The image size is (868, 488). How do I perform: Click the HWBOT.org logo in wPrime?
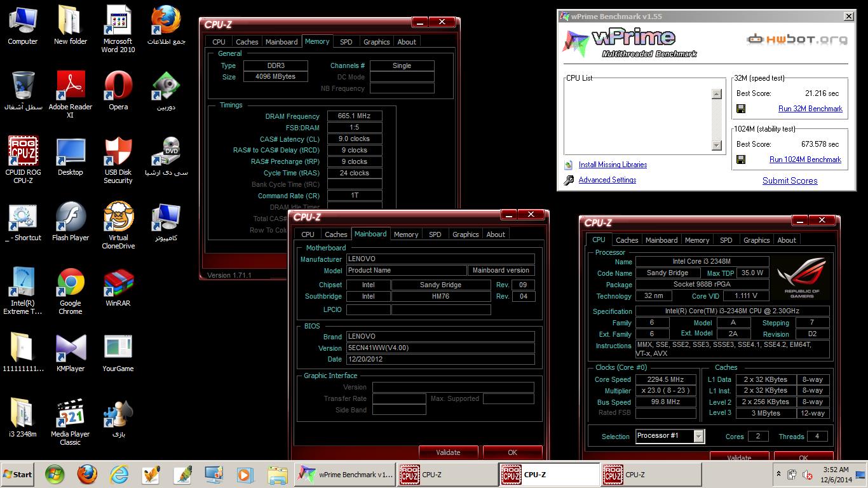(797, 39)
